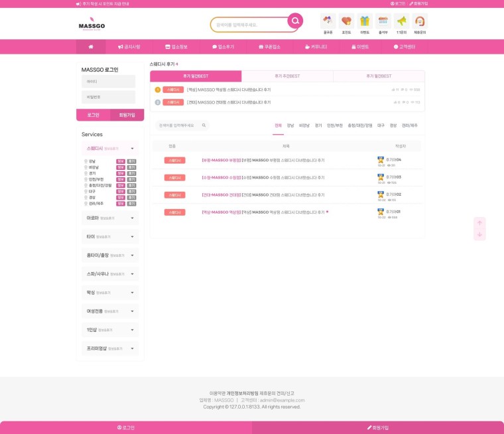
Task: Filter reviews by 강남 region tab
Action: coord(290,125)
